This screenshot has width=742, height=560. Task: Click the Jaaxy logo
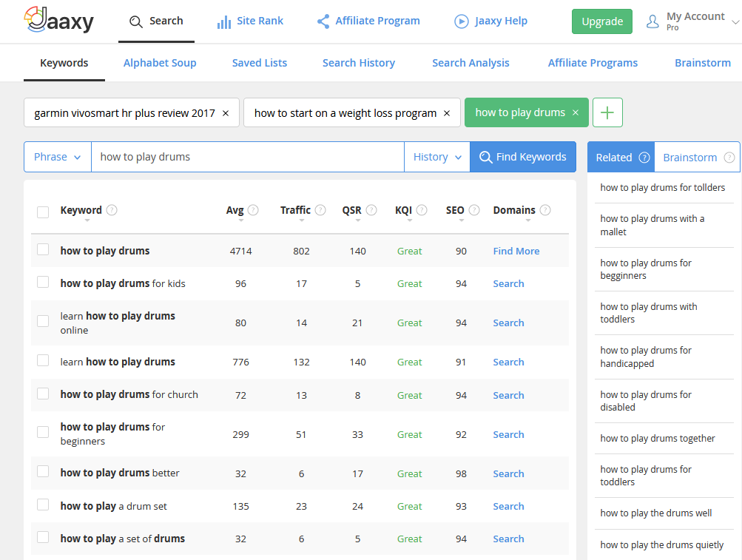[x=59, y=20]
